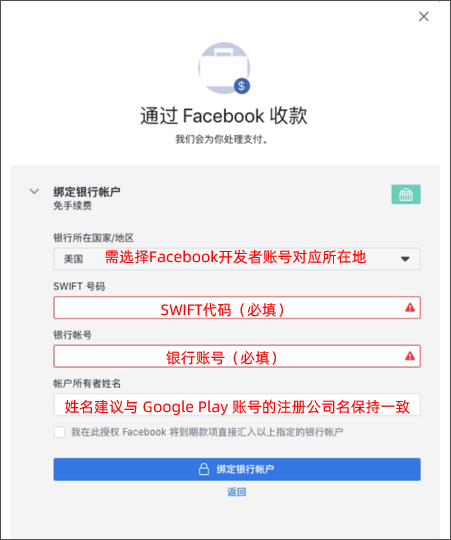
Task: Click the 绑定银行帐户 section heading
Action: click(87, 192)
